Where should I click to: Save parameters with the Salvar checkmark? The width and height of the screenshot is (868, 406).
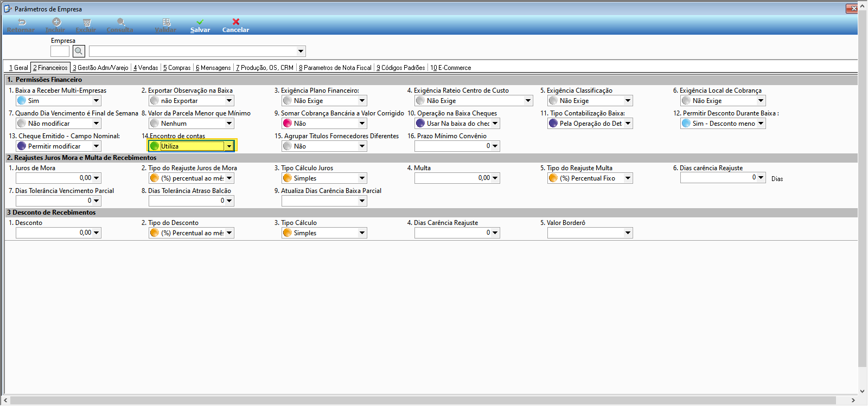click(200, 22)
